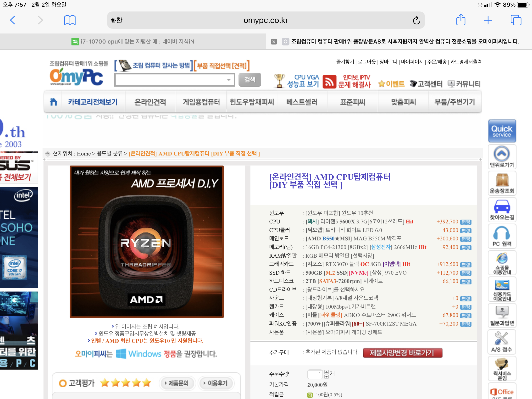Change 메인보드 option 변경
The height and width of the screenshot is (399, 532).
click(x=466, y=239)
